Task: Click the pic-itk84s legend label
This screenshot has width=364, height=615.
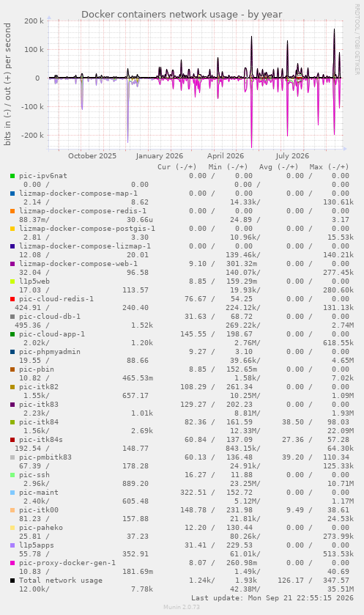Action: point(41,440)
